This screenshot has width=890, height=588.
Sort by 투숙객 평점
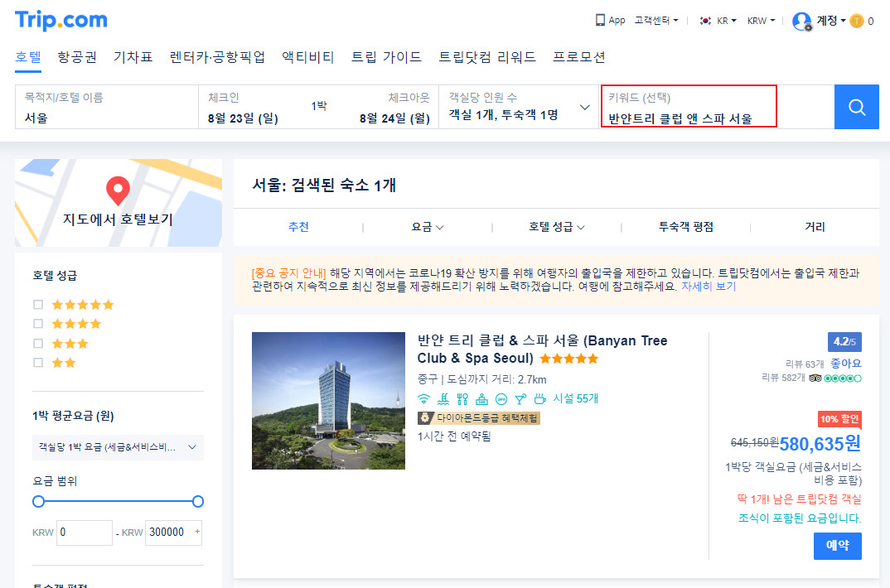(x=685, y=227)
